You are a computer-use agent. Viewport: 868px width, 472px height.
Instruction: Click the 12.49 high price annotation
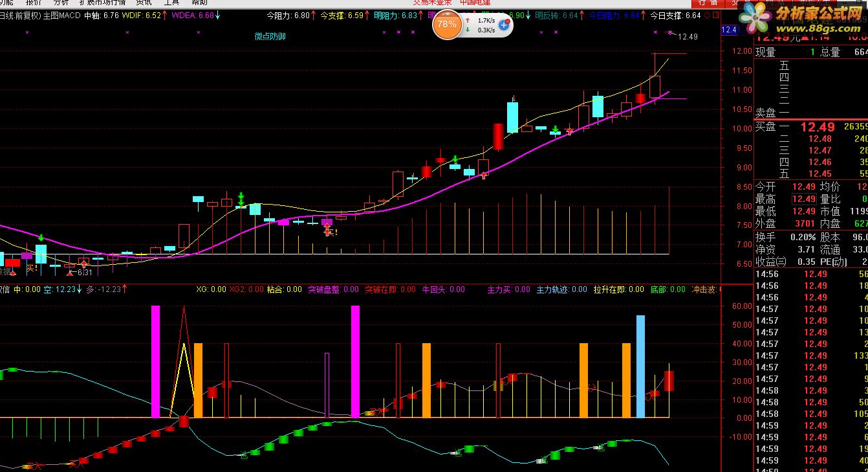pos(688,37)
